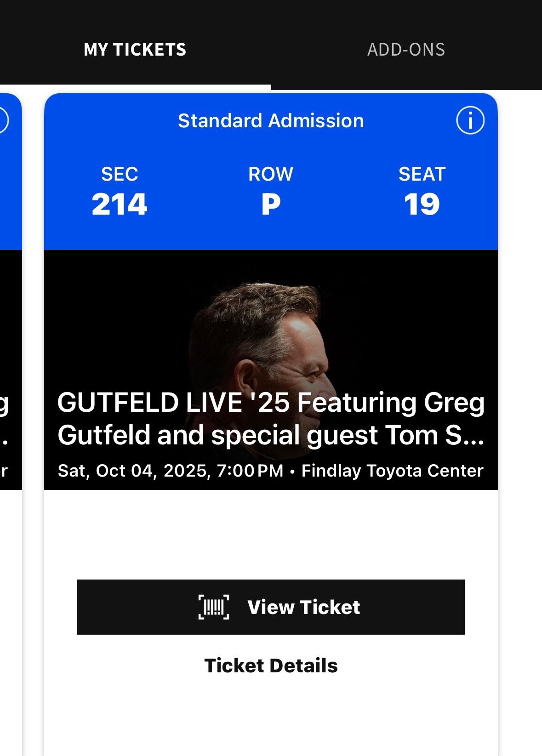Tap the SEAT label on the ticket
This screenshot has width=542, height=756.
click(x=422, y=174)
